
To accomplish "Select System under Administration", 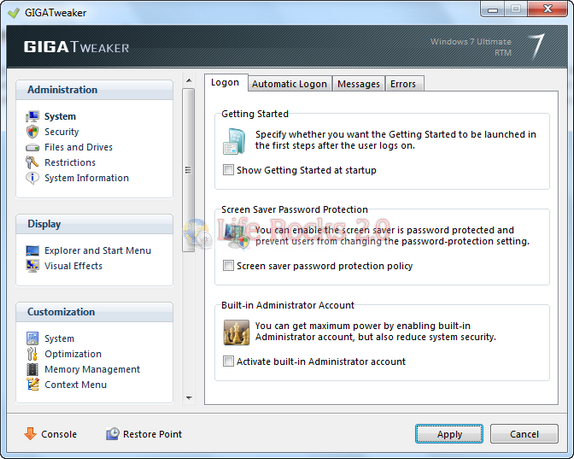I will pyautogui.click(x=60, y=116).
